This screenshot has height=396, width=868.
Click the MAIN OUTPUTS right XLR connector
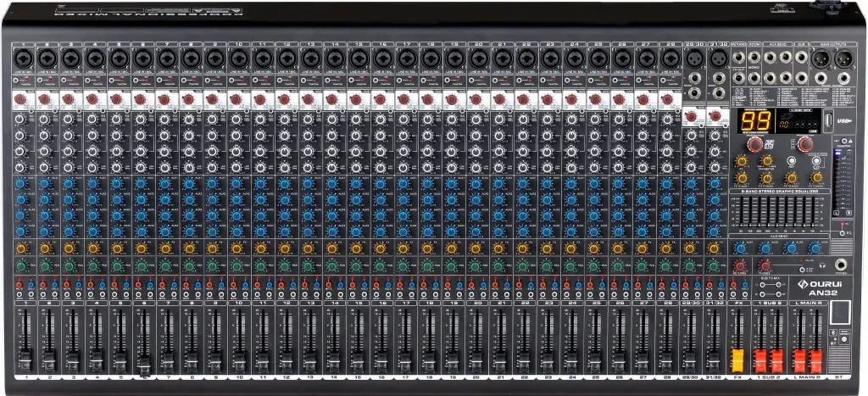[x=844, y=59]
